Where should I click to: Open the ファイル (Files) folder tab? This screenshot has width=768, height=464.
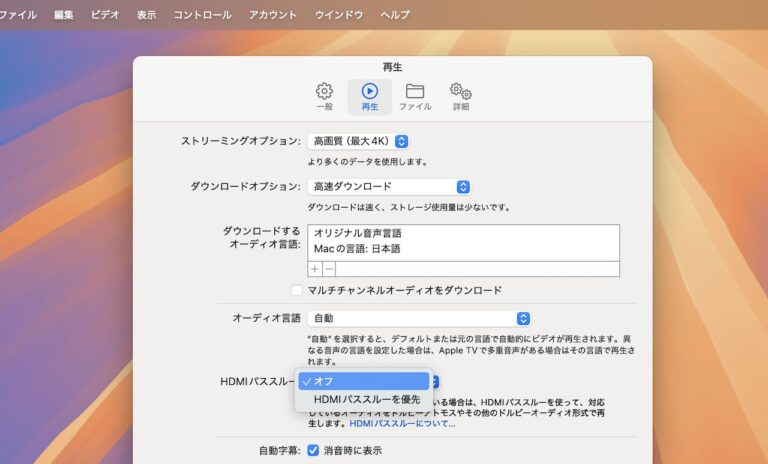(415, 96)
